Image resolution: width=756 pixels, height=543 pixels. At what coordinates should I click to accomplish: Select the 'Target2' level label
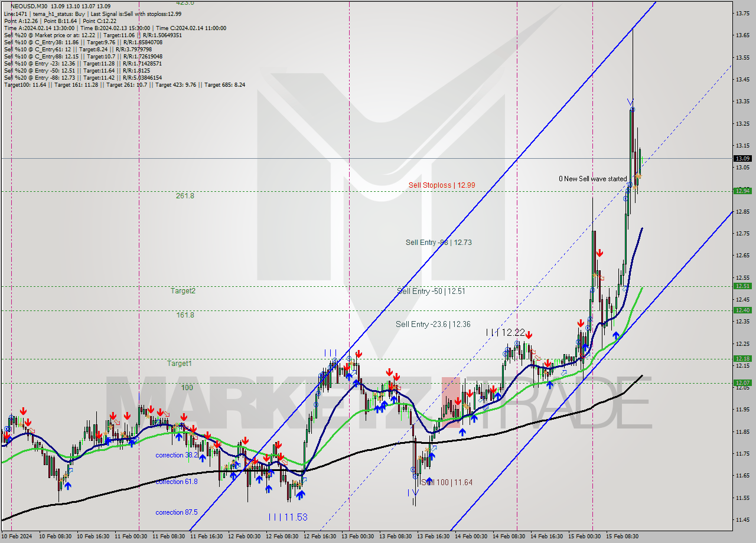coord(183,291)
